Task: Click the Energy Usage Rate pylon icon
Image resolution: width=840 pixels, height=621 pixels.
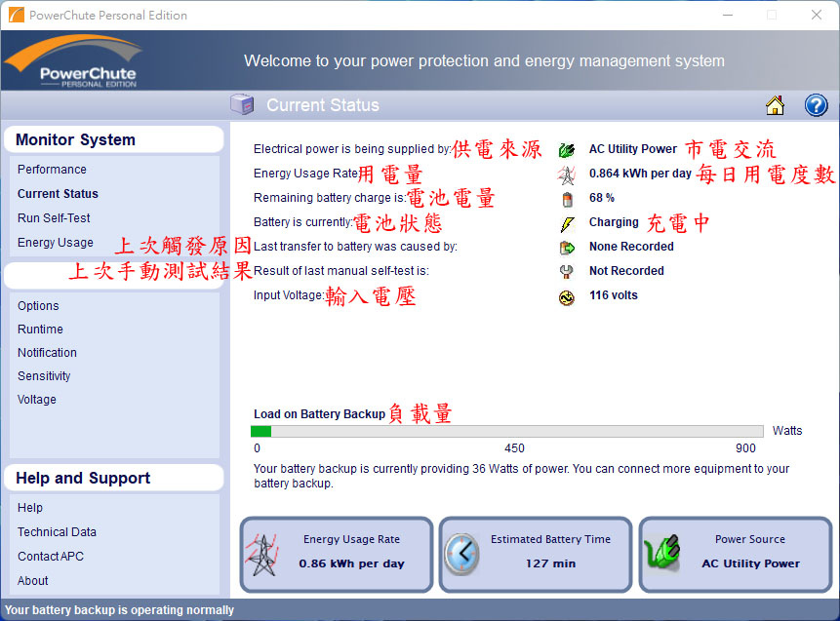Action: [x=567, y=174]
